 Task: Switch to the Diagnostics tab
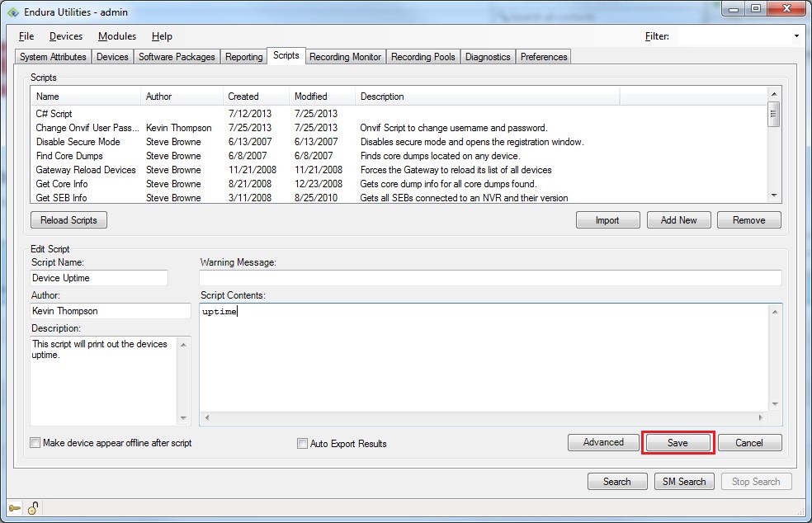pos(488,56)
